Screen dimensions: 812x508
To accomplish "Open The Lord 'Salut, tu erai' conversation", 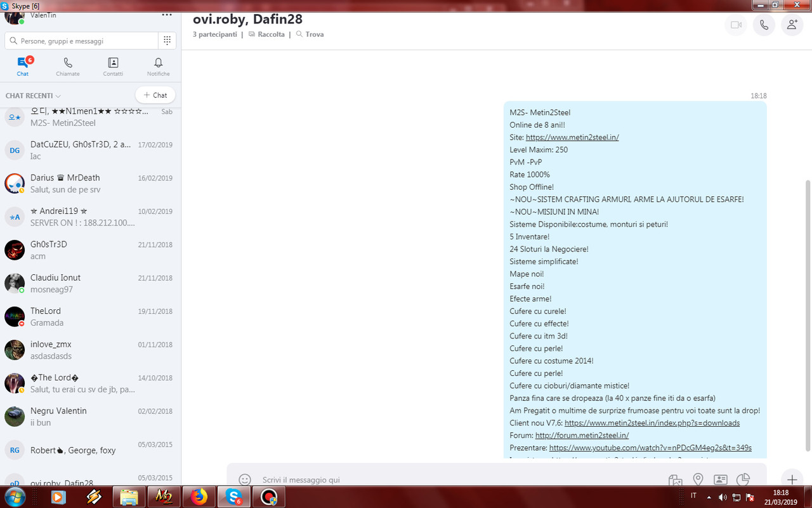I will pyautogui.click(x=90, y=383).
